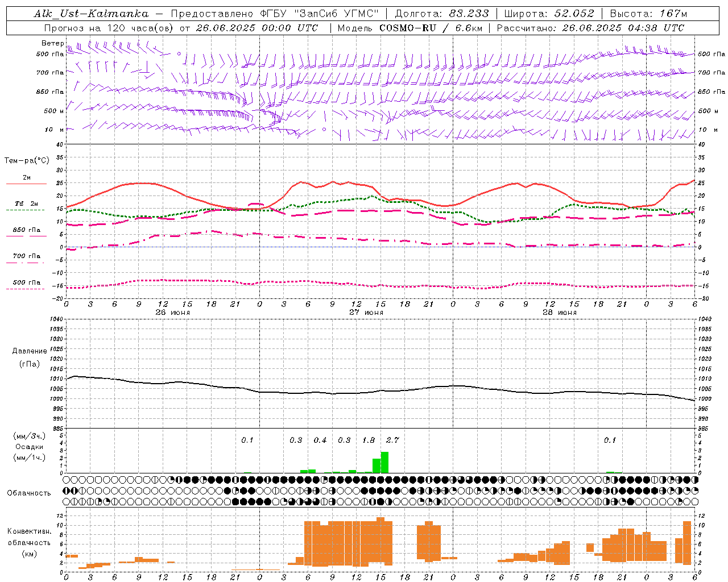Click the Td 2м dew point legend entry
728x582 pixels.
pos(26,205)
